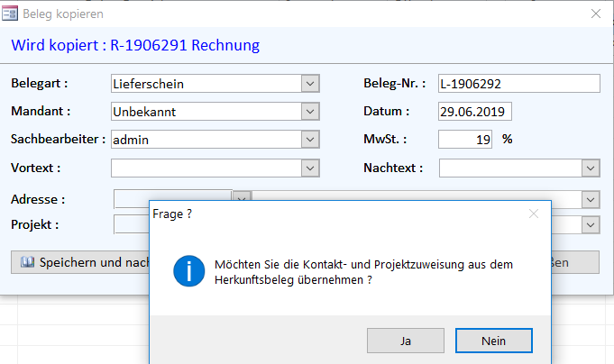The height and width of the screenshot is (364, 614).
Task: Expand the Projekt row dropdown arrow
Action: click(x=591, y=224)
